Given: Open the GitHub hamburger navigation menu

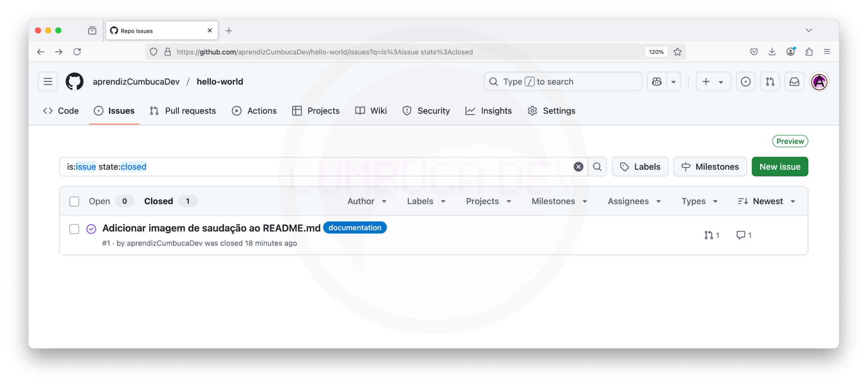Looking at the screenshot, I should 48,81.
